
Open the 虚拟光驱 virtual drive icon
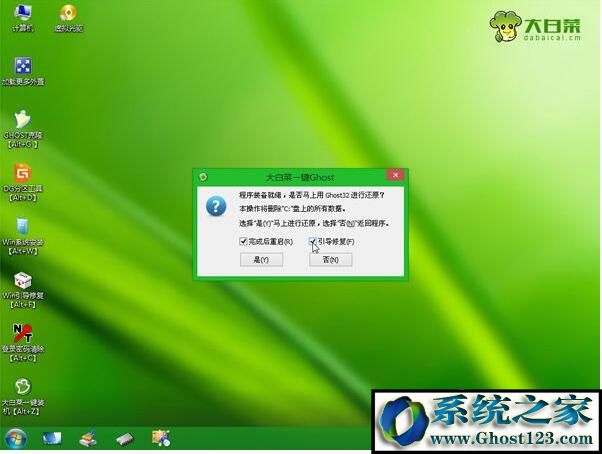68,18
